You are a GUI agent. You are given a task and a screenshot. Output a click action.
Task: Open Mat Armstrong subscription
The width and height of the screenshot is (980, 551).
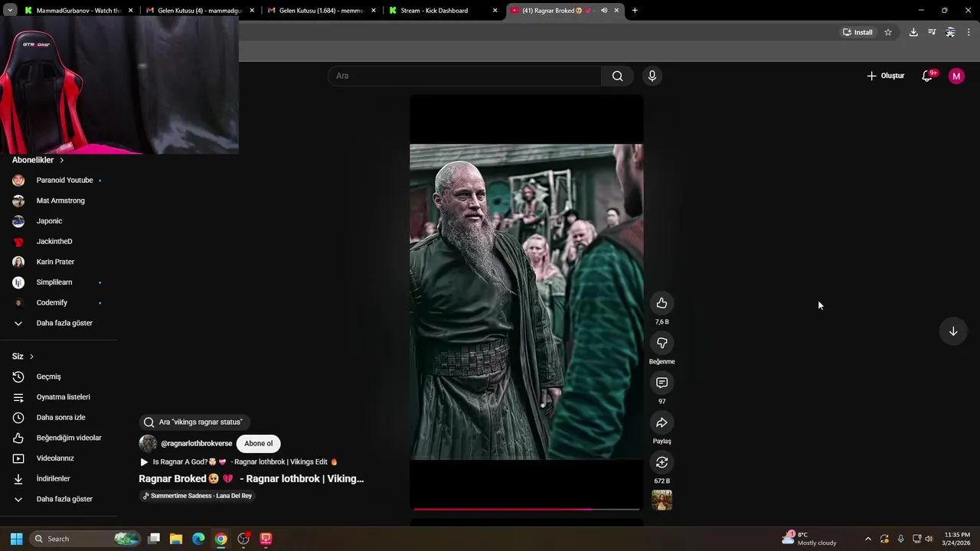coord(58,201)
